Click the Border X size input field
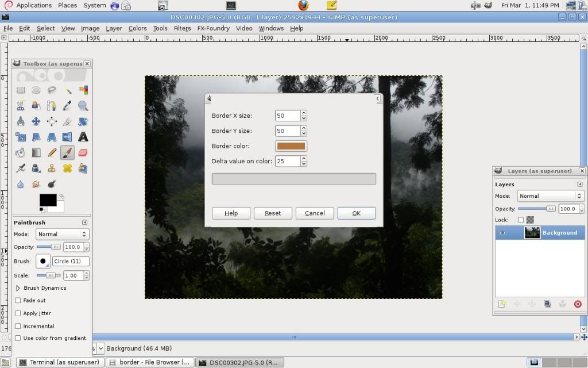The image size is (588, 368). click(x=288, y=116)
